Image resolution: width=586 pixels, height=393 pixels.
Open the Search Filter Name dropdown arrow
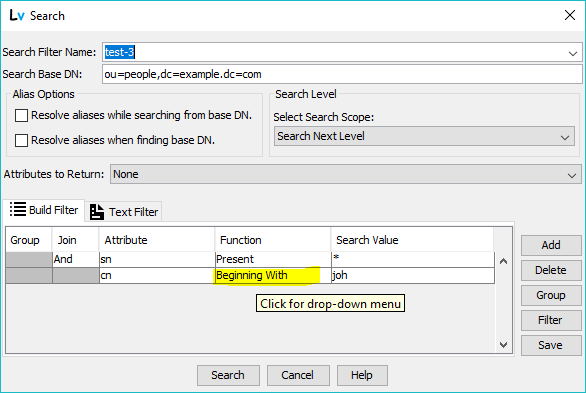click(573, 53)
